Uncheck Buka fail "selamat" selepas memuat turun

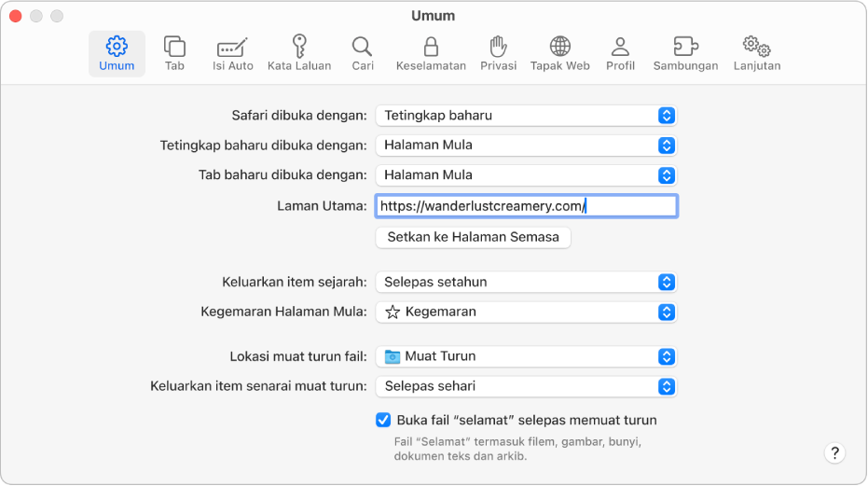pyautogui.click(x=383, y=420)
